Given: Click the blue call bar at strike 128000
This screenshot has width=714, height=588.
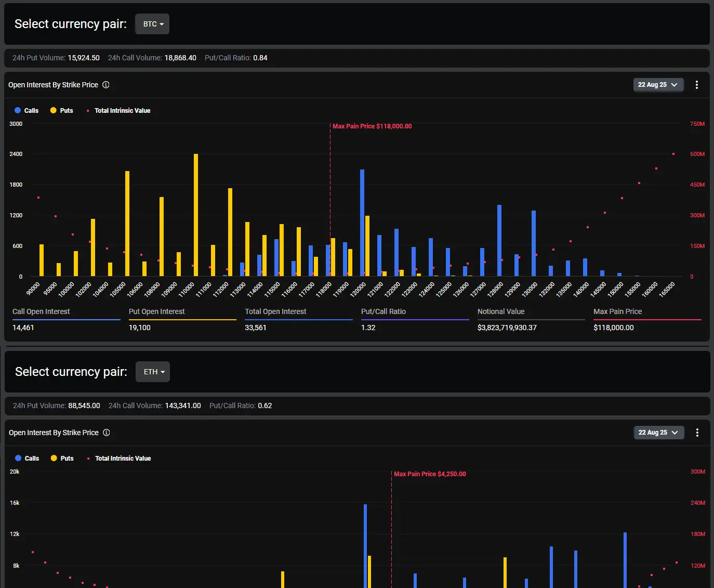Looking at the screenshot, I should [499, 240].
